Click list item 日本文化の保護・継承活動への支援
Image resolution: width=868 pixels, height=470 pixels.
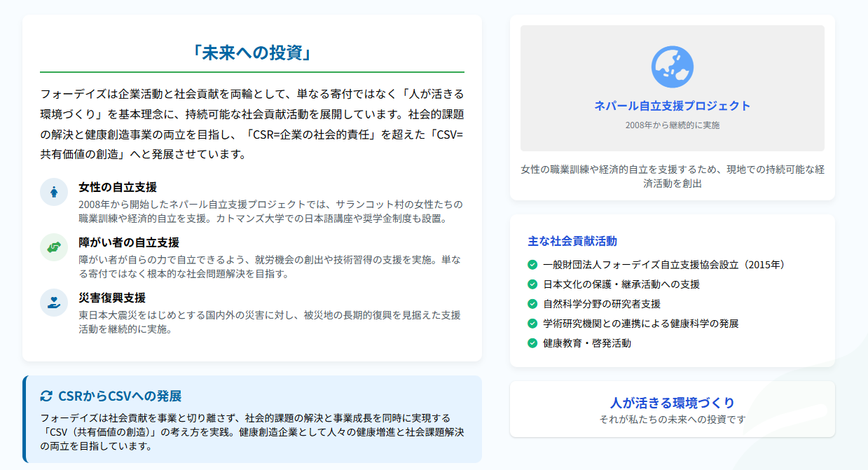[x=621, y=284]
